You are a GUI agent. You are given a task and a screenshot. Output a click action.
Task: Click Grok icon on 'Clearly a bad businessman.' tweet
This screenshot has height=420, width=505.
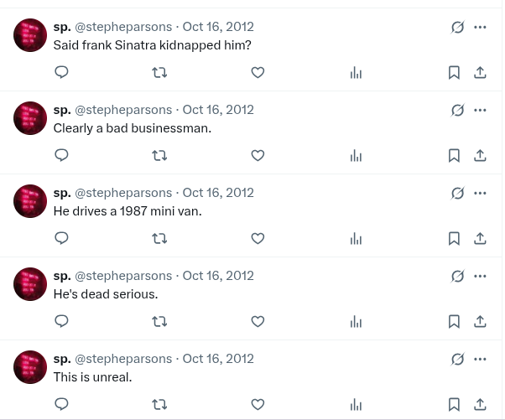pyautogui.click(x=457, y=110)
